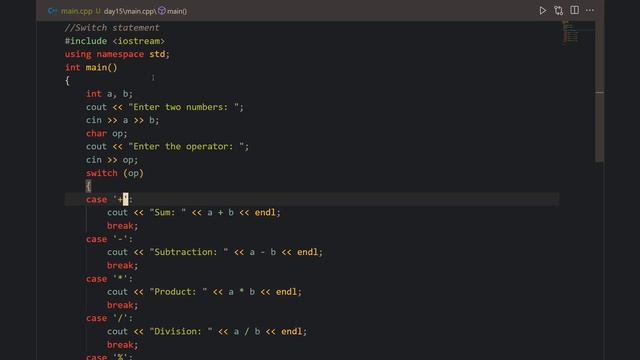The image size is (640, 360).
Task: Click break under the Sum line
Action: click(x=122, y=226)
